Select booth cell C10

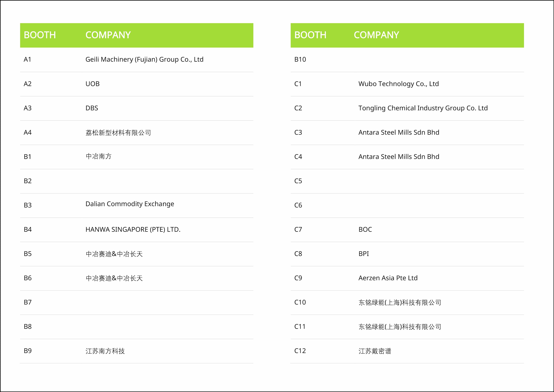click(x=300, y=302)
